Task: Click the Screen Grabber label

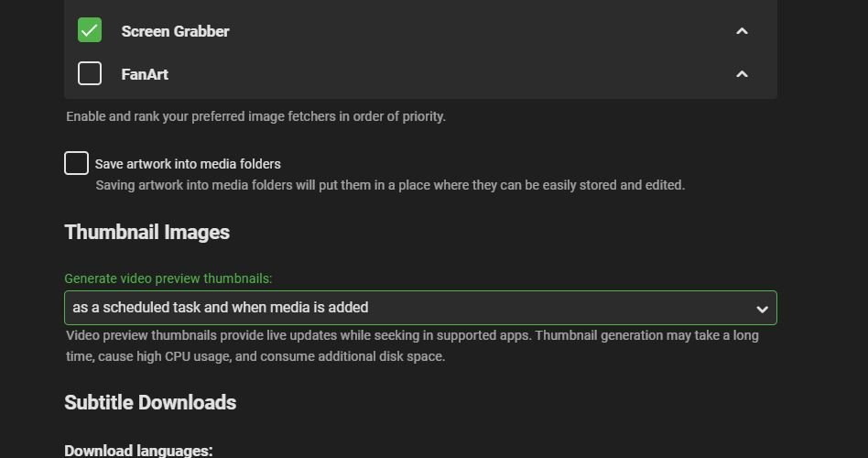Action: 175,31
